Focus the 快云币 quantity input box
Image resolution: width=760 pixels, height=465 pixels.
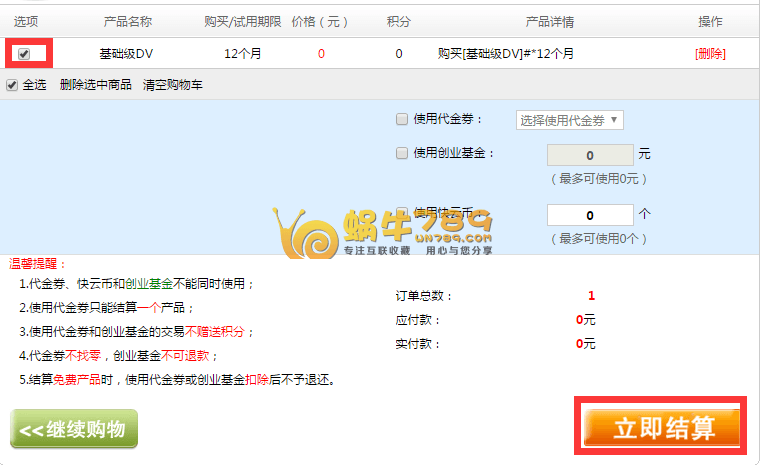pos(590,215)
